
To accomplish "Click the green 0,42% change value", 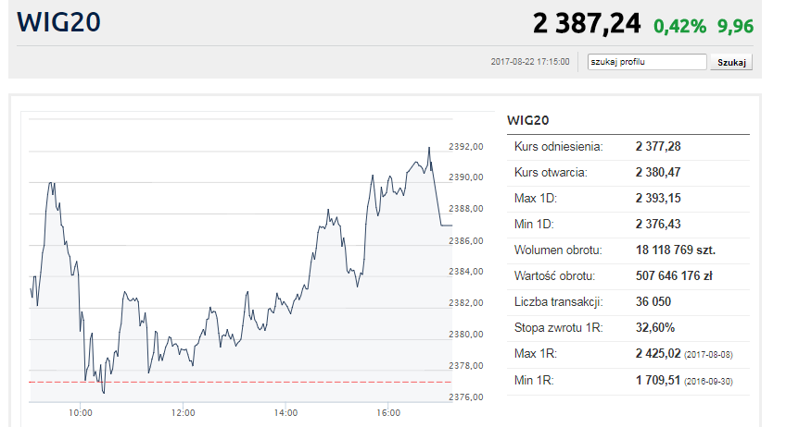I will tap(680, 26).
